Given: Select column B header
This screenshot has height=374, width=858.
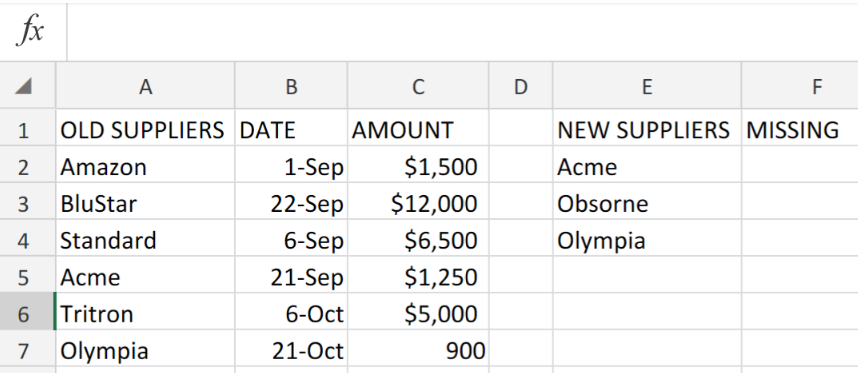Looking at the screenshot, I should tap(291, 86).
